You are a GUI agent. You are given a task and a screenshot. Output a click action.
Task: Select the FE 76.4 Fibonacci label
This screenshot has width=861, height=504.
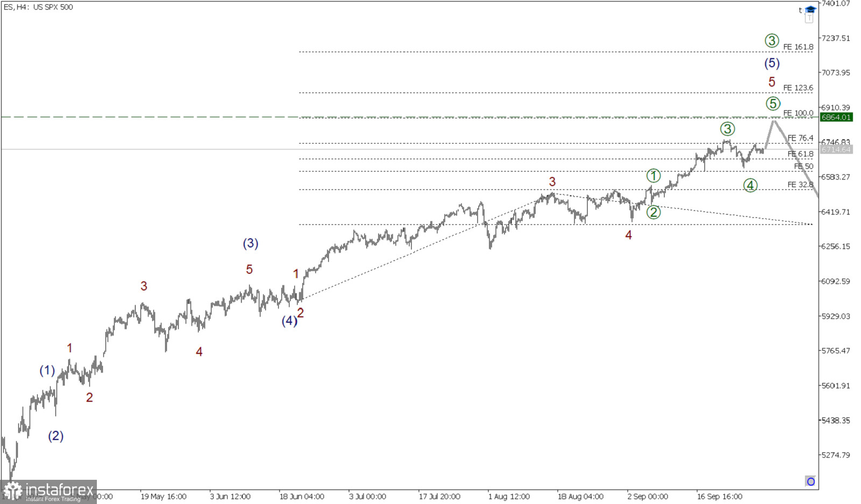coord(801,139)
